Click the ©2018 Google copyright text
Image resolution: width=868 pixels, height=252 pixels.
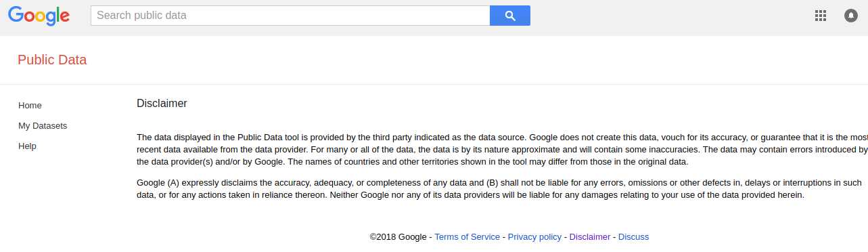tap(398, 237)
